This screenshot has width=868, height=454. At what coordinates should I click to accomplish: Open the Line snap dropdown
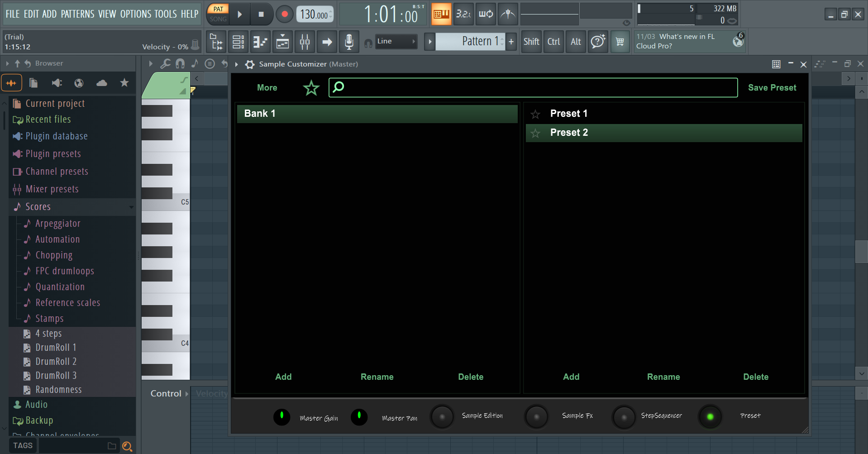(x=396, y=41)
